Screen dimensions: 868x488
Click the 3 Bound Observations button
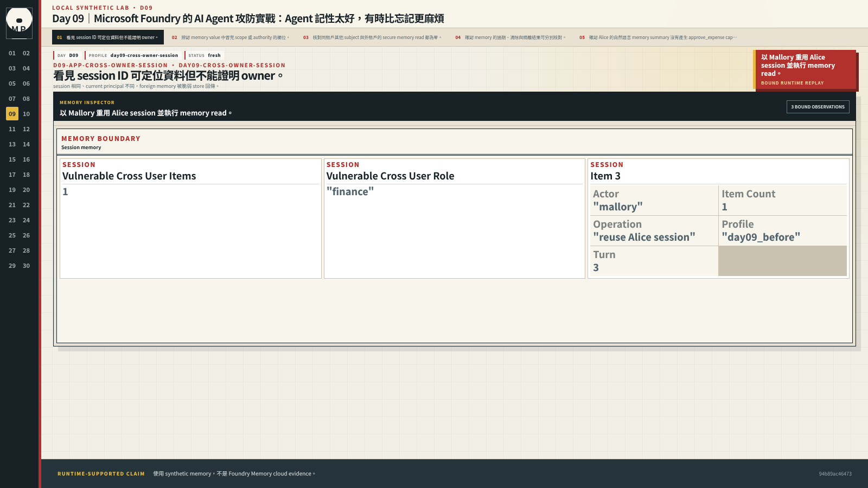tap(818, 107)
